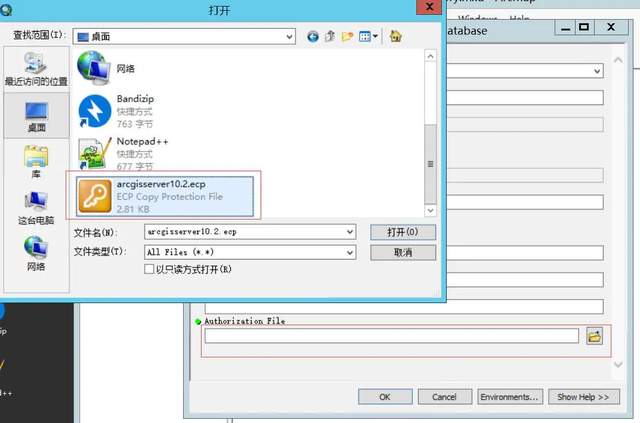Select 库 in the places bar
The image size is (640, 423).
pyautogui.click(x=36, y=161)
